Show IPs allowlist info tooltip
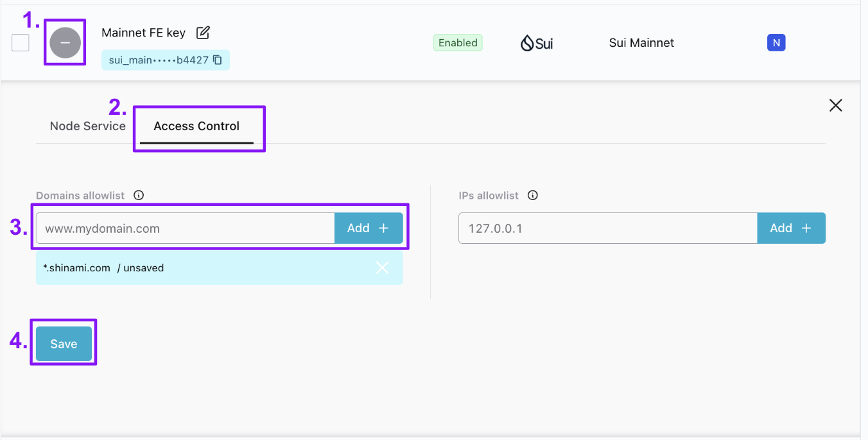The image size is (868, 440). 532,196
